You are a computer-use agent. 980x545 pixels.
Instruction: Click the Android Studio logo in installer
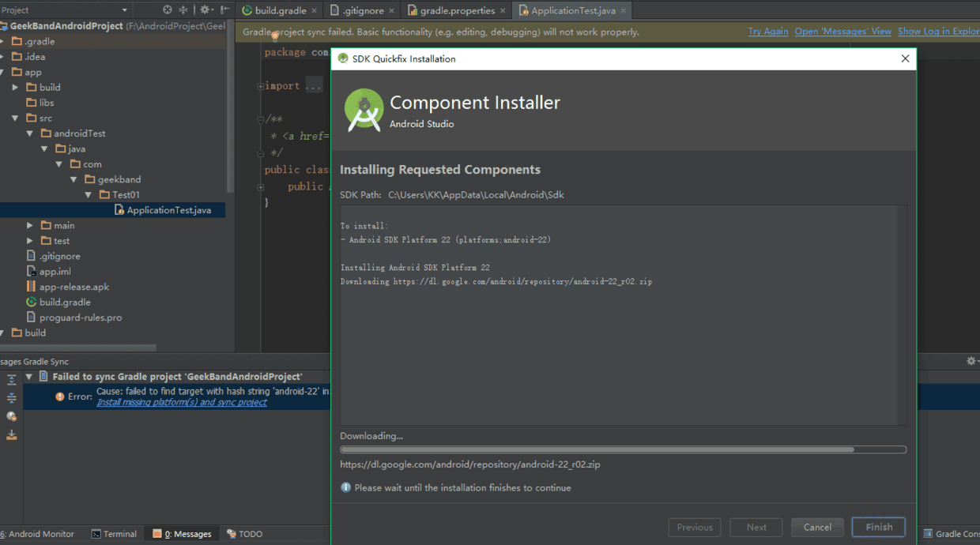click(364, 111)
